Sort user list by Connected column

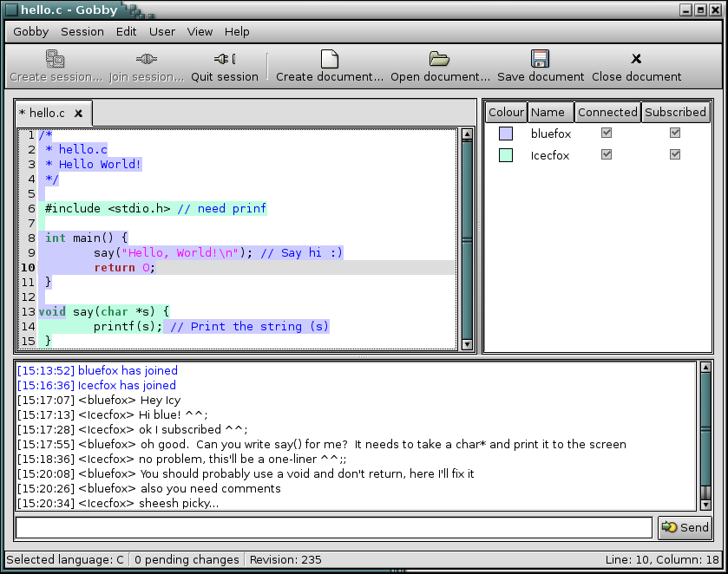607,113
